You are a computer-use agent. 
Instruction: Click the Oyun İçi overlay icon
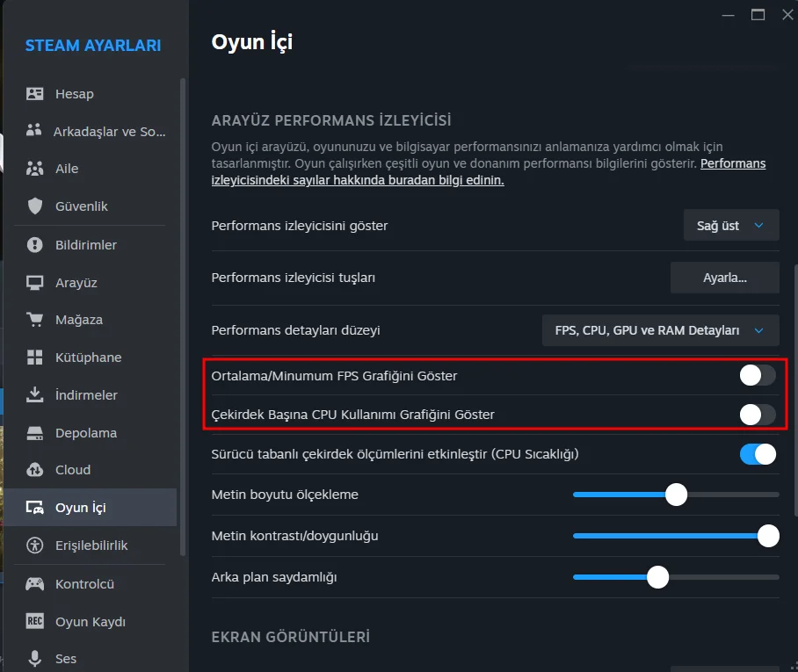click(34, 507)
